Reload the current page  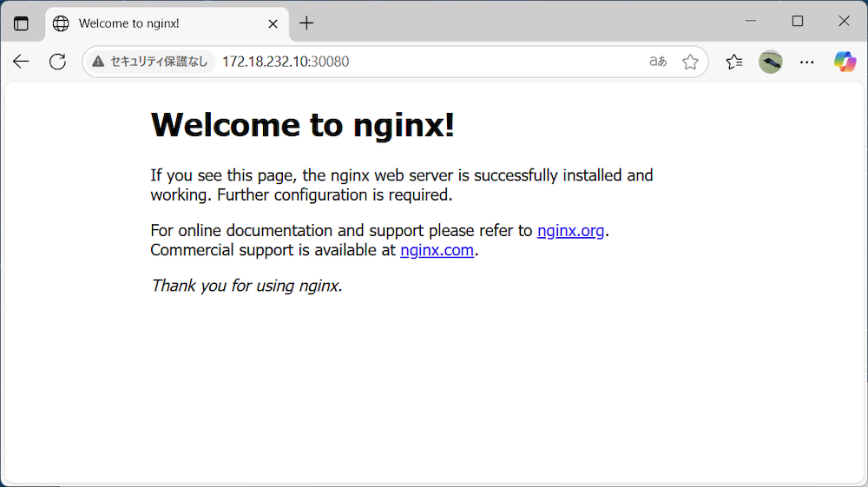57,62
